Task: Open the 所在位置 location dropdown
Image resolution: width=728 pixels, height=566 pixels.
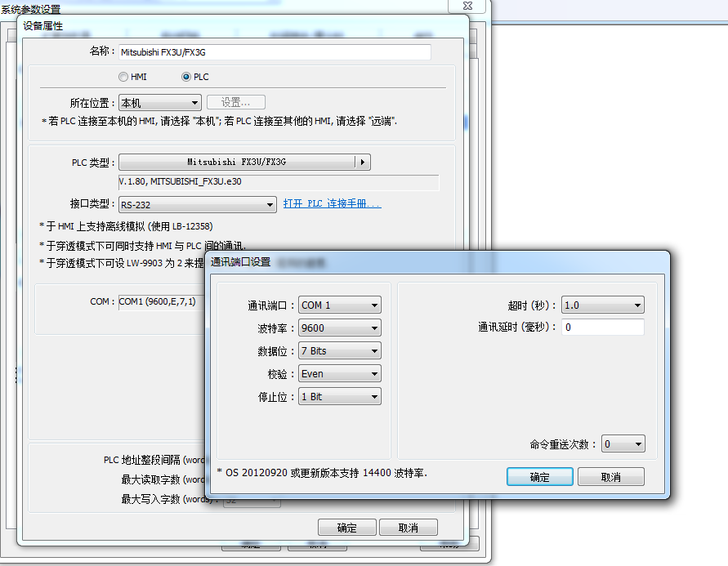Action: coord(159,103)
